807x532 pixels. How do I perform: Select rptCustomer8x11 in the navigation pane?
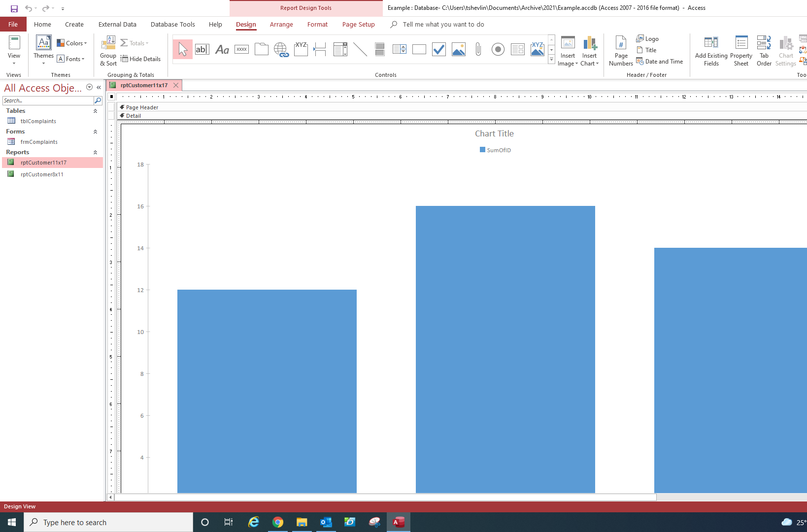[42, 174]
